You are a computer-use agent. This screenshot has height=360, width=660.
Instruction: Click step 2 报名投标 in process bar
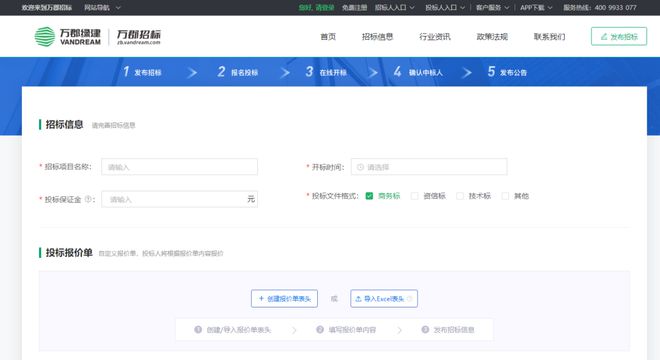click(237, 72)
